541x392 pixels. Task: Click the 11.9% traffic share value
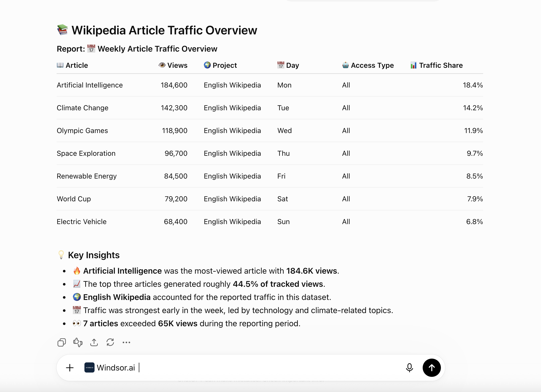[x=473, y=131]
